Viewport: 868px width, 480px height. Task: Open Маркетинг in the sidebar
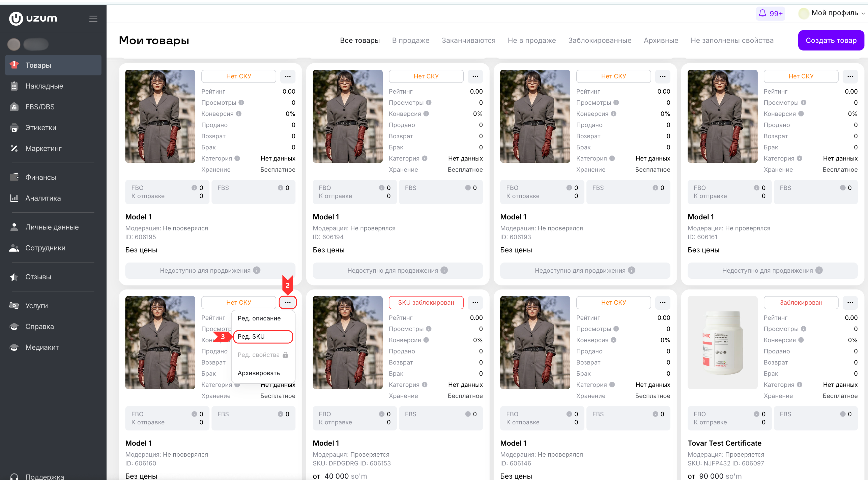[x=53, y=148]
